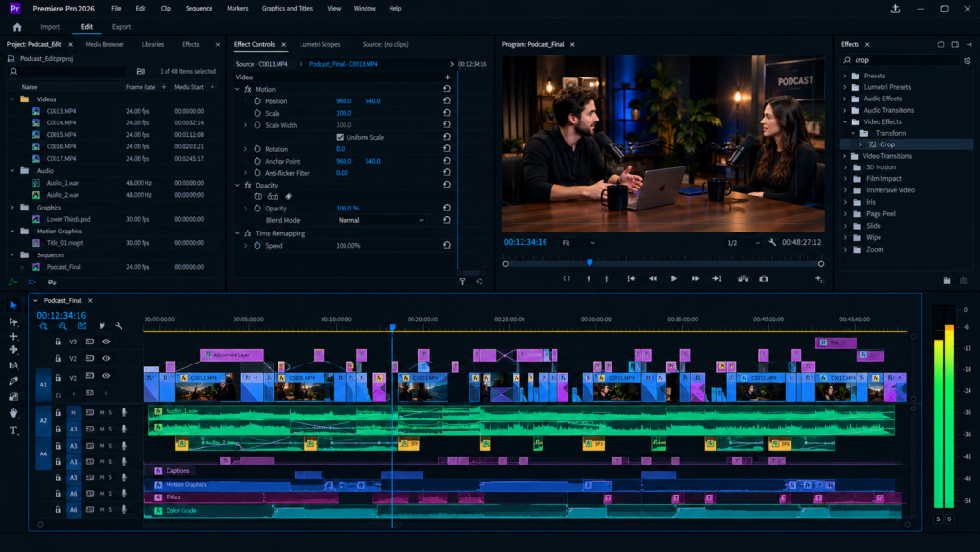Open the 1/2 playback resolution dropdown
The width and height of the screenshot is (980, 552).
coord(743,243)
